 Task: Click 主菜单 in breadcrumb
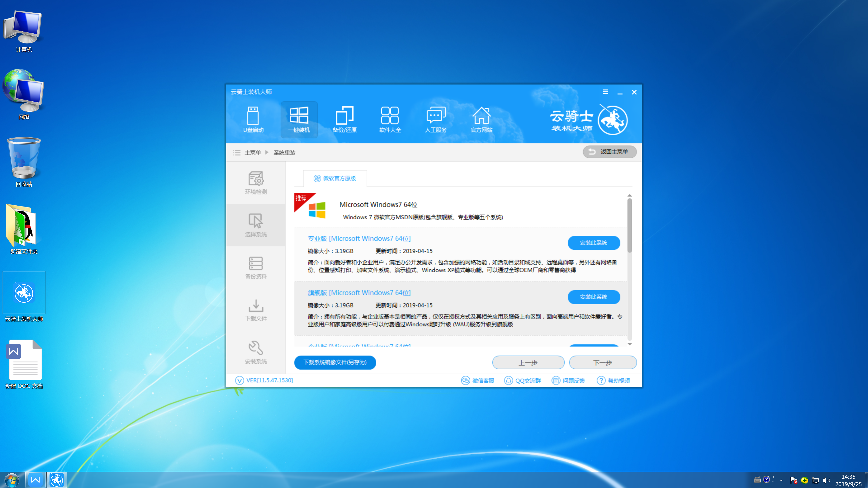253,152
